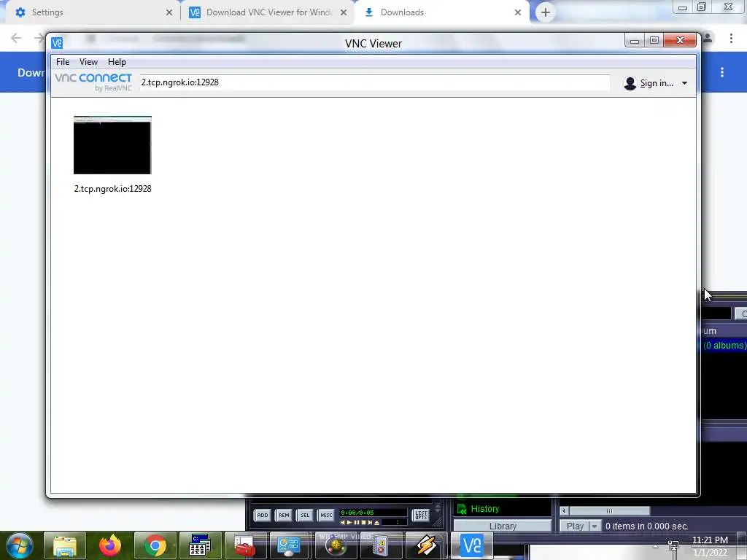Image resolution: width=747 pixels, height=560 pixels.
Task: Open the Help menu in VNC Viewer
Action: (117, 62)
